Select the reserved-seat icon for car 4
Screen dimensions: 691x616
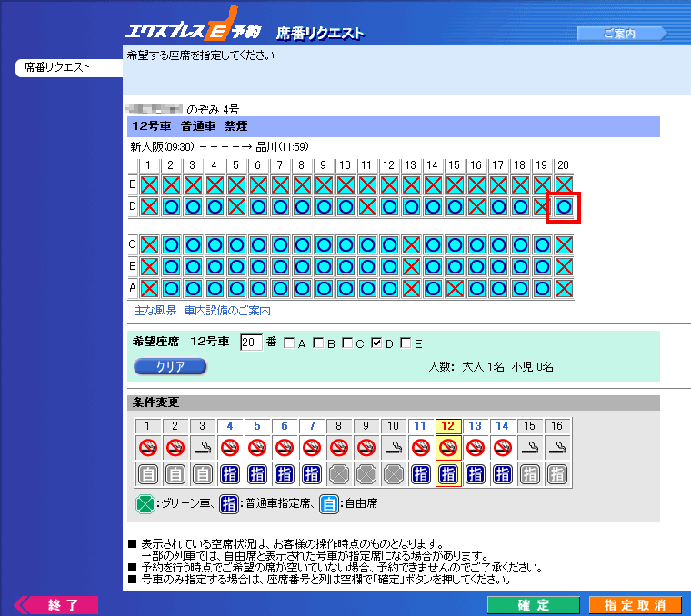(230, 473)
